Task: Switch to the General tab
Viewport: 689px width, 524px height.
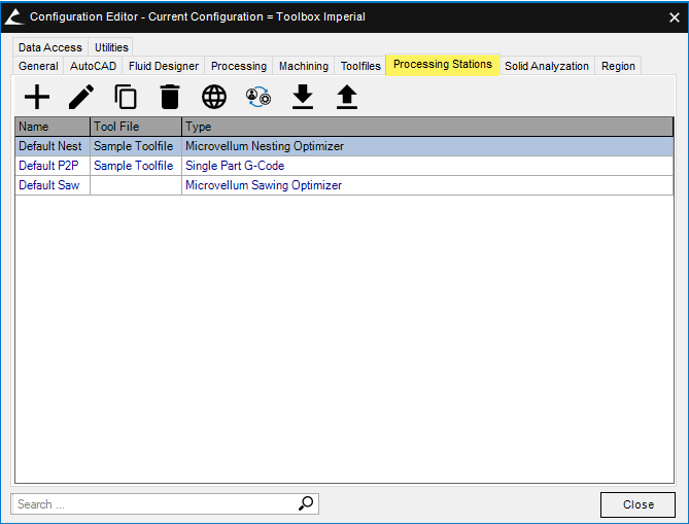Action: click(x=38, y=66)
